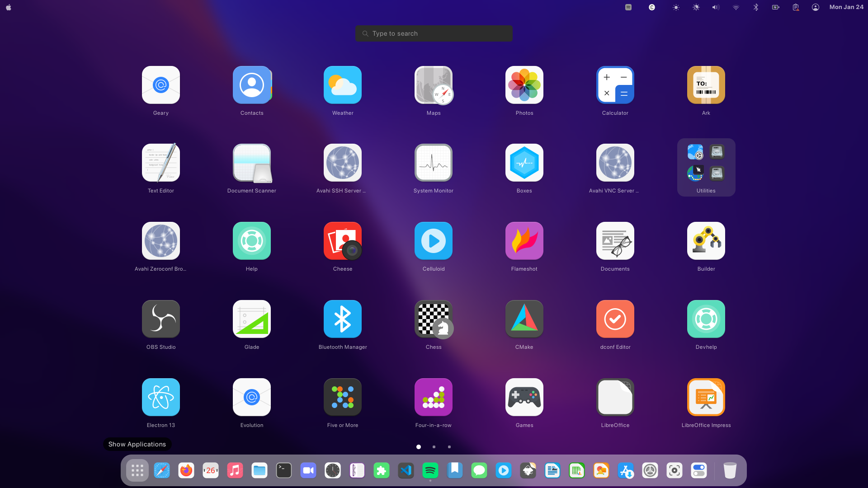Launch the Cheese webcam app

pyautogui.click(x=343, y=241)
